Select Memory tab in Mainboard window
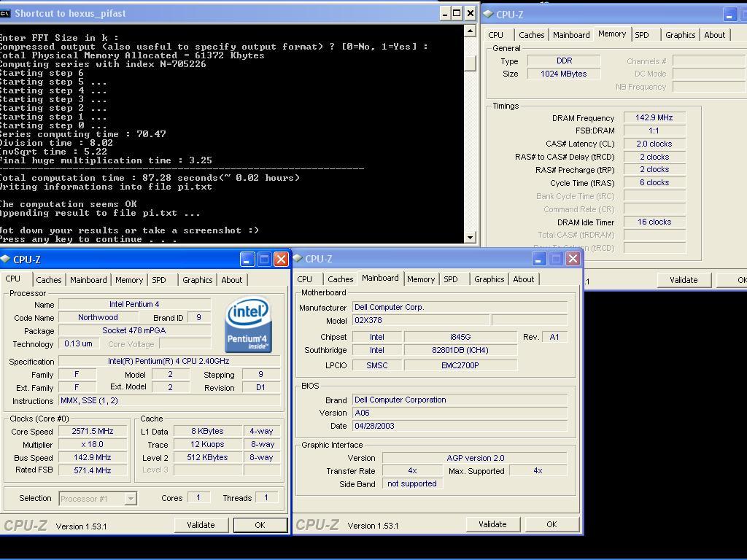Image resolution: width=747 pixels, height=560 pixels. click(421, 279)
